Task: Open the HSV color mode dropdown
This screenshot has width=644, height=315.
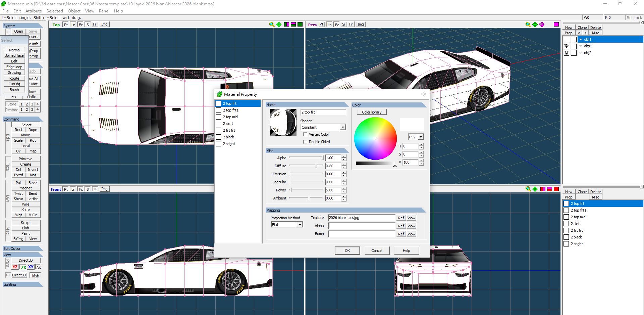Action: pyautogui.click(x=416, y=137)
